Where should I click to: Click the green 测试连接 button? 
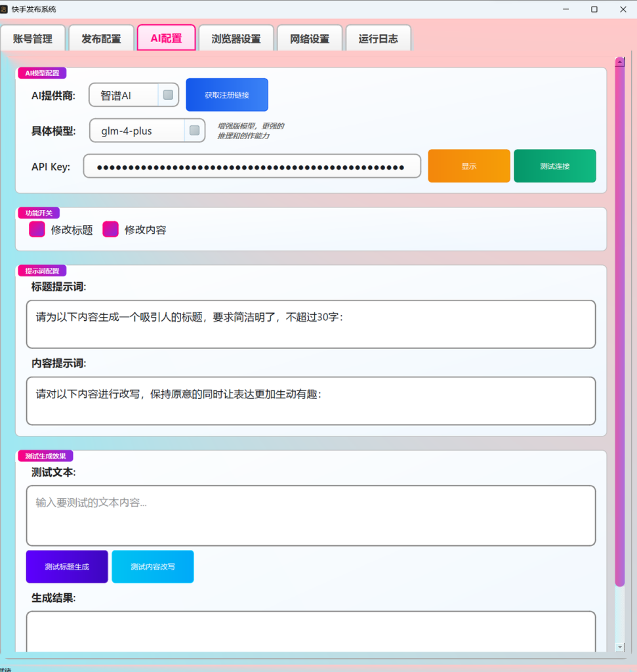[555, 166]
